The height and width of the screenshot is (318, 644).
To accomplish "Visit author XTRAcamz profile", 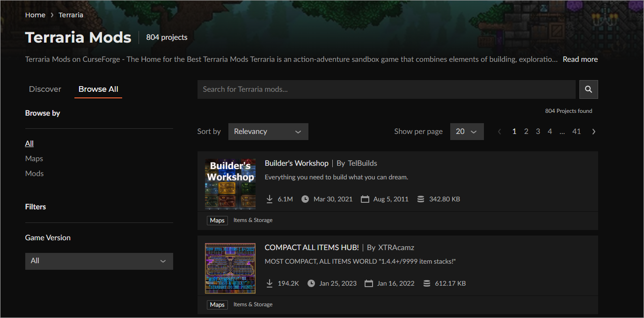I will (396, 247).
